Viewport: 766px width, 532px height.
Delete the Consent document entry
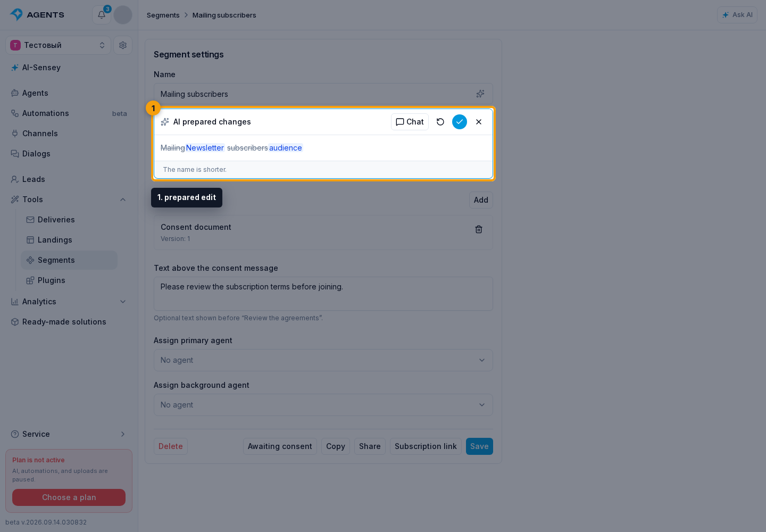pyautogui.click(x=479, y=229)
